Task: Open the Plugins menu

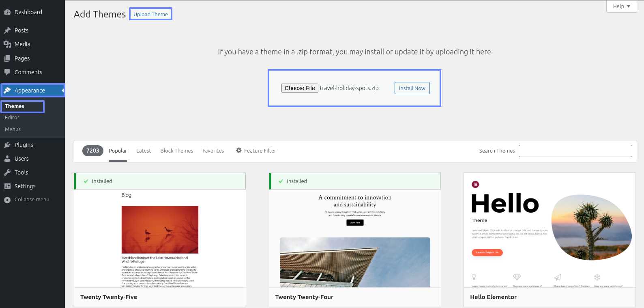Action: coord(32,145)
